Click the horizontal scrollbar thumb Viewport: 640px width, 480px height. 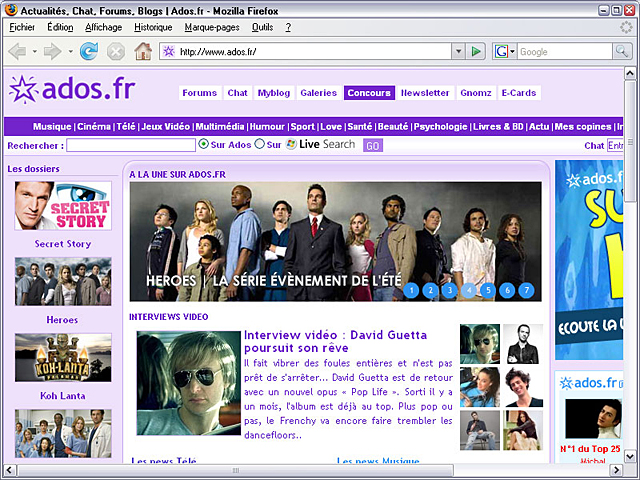pos(236,470)
